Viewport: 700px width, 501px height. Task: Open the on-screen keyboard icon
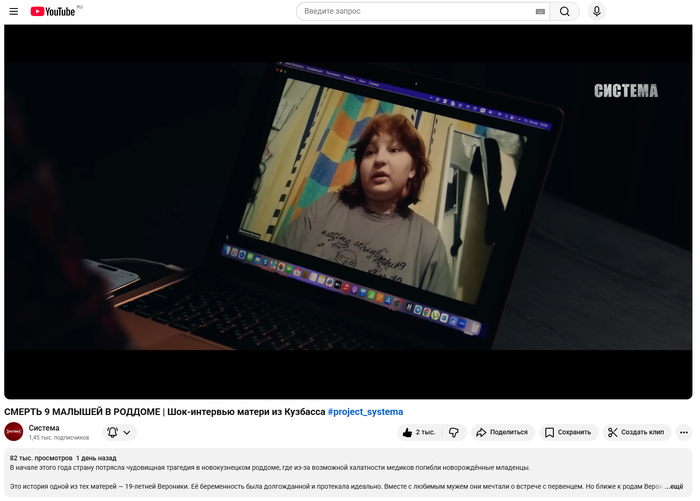coord(540,11)
